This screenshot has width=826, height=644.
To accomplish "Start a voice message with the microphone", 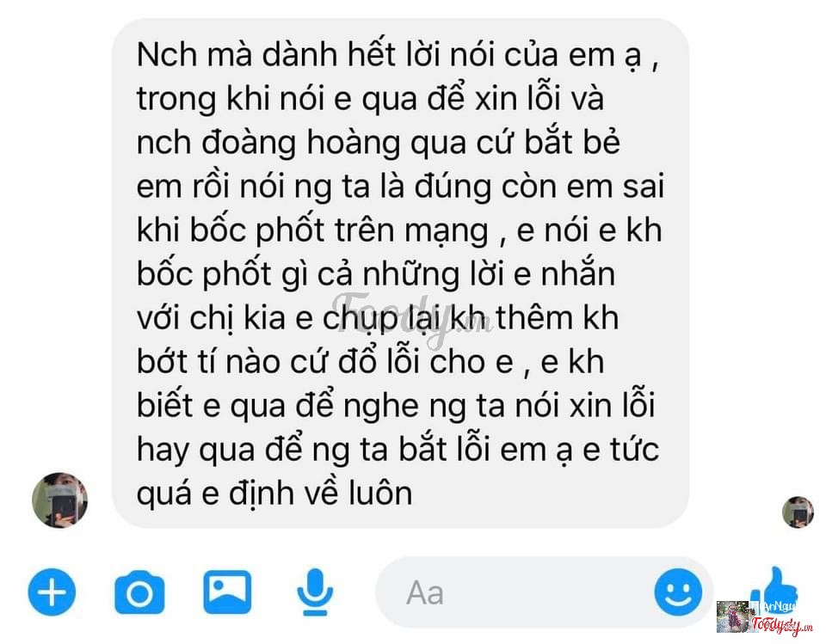I will pos(315,592).
